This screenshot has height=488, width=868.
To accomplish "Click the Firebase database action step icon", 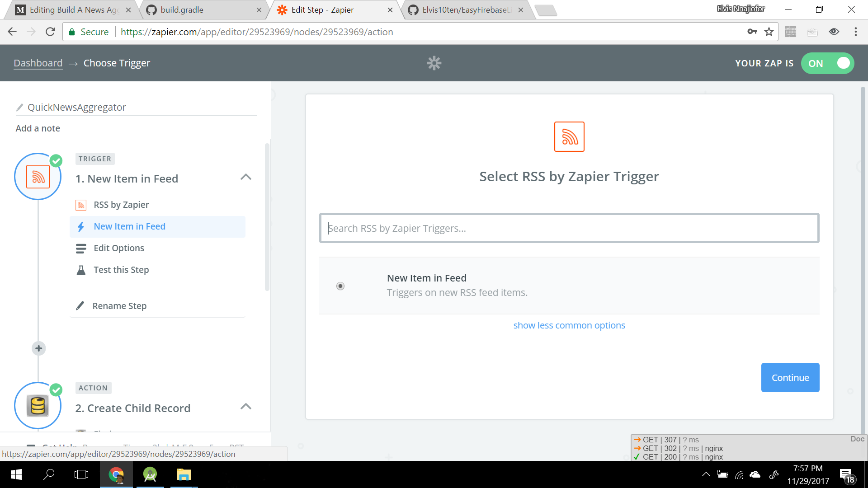I will coord(38,406).
